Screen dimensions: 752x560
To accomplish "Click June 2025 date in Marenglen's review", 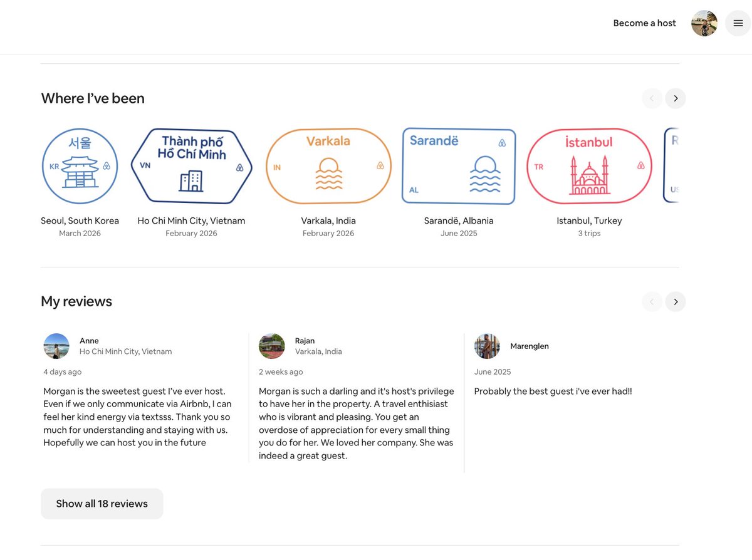I will click(493, 372).
